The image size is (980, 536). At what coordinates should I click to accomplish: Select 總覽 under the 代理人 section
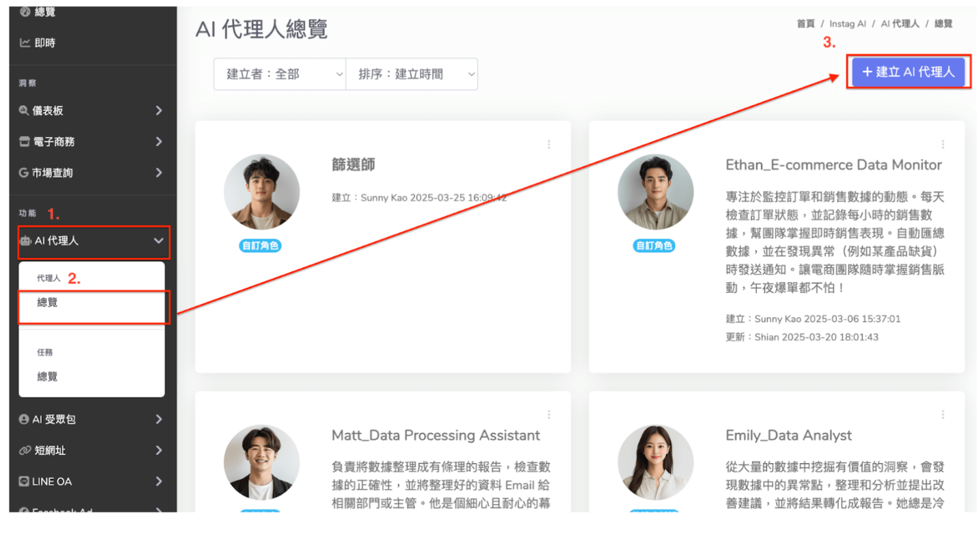coord(48,303)
